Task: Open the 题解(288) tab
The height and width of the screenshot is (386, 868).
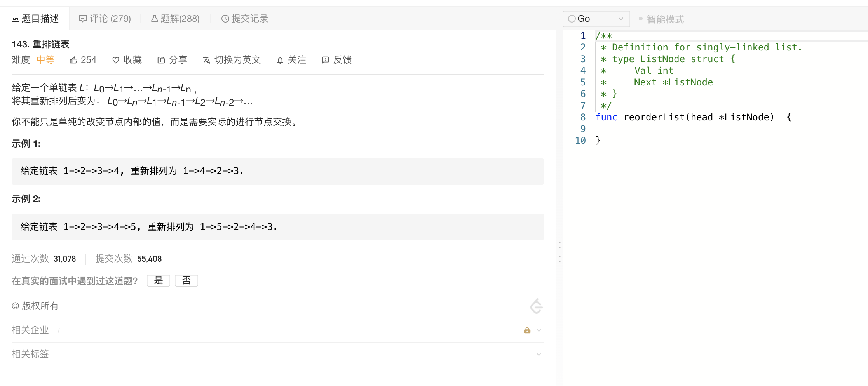Action: click(175, 19)
